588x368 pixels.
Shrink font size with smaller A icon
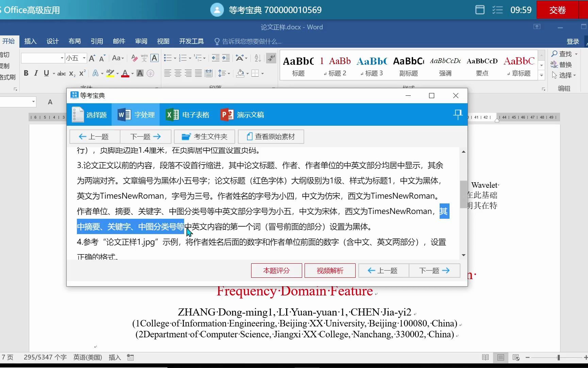click(102, 58)
